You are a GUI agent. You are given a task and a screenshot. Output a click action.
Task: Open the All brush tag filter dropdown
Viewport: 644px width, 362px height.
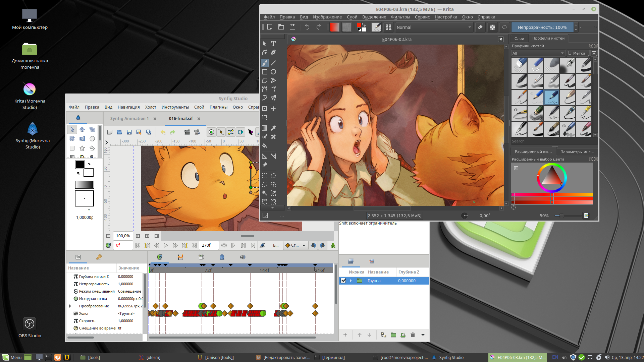click(538, 53)
